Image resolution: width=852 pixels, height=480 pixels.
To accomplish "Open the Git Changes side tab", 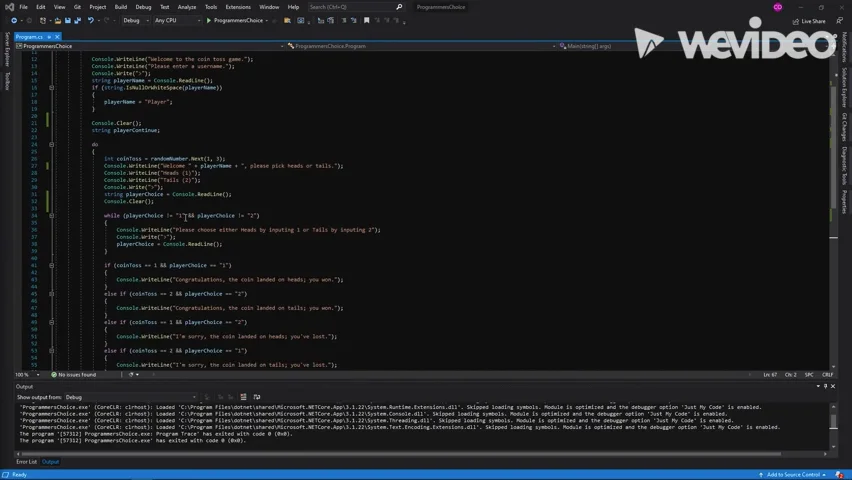I will point(844,127).
